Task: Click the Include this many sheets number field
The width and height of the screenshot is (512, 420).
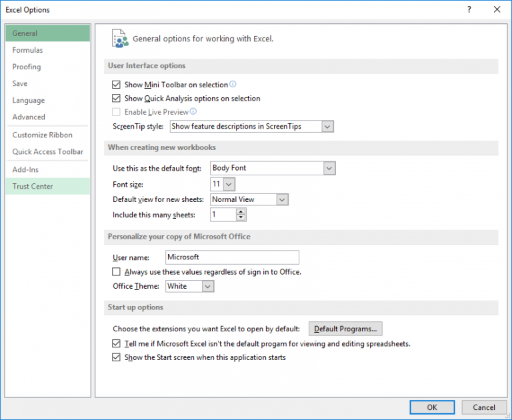Action: click(223, 215)
